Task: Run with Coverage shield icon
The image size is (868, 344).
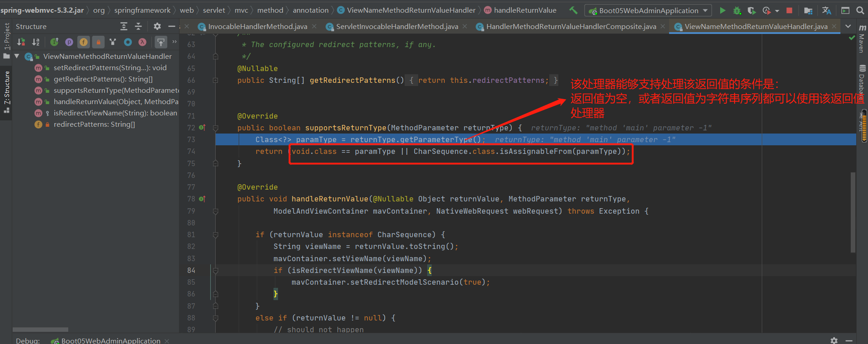Action: tap(751, 10)
